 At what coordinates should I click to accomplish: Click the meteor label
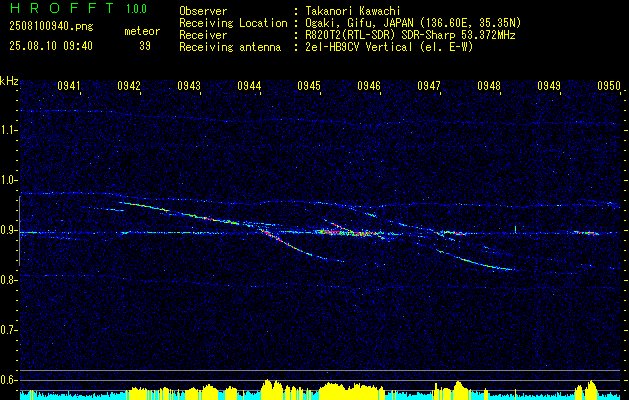point(142,31)
